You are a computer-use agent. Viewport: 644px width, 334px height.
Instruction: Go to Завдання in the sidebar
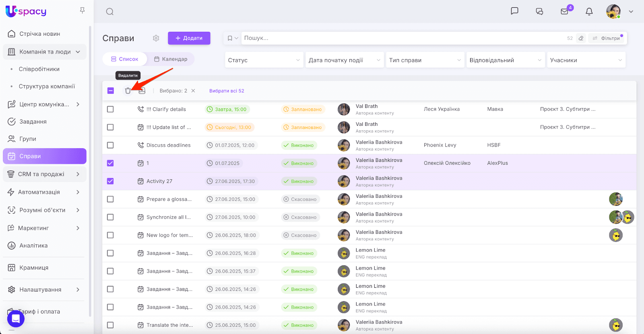click(33, 121)
